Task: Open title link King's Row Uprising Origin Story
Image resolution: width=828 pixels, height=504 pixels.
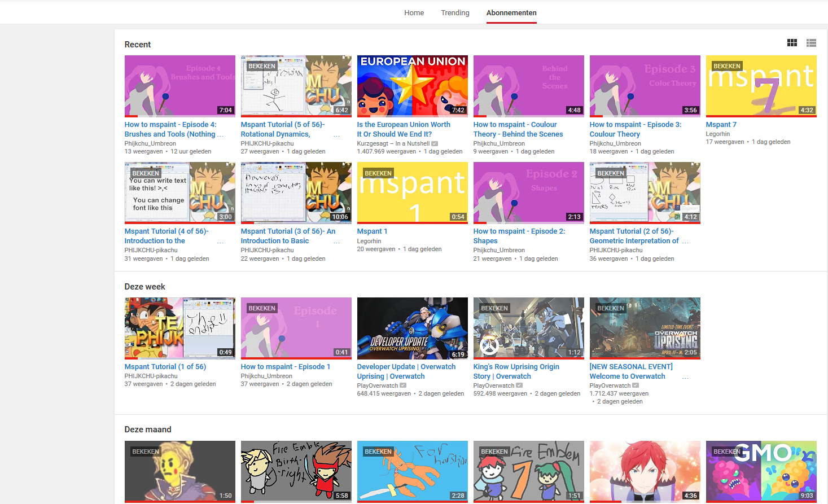Action: [516, 371]
